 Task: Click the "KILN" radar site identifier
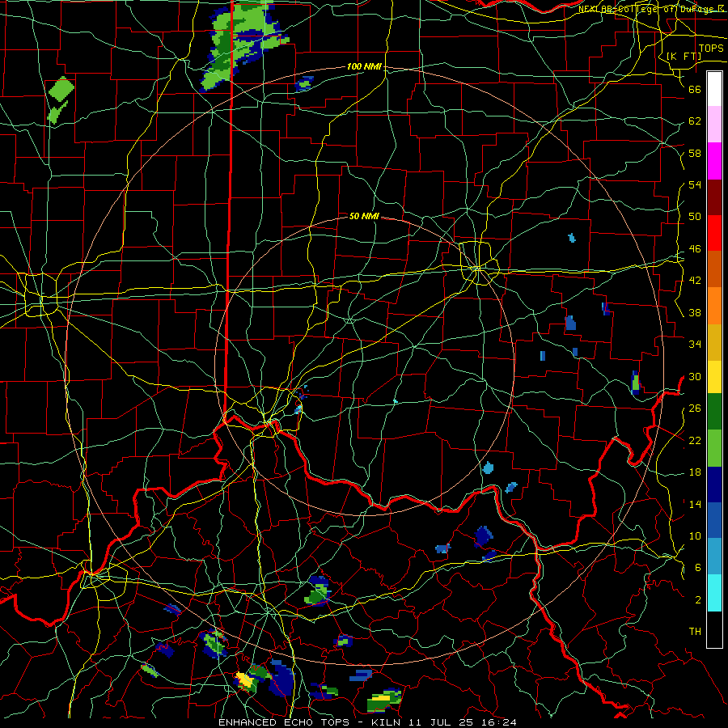point(387,722)
